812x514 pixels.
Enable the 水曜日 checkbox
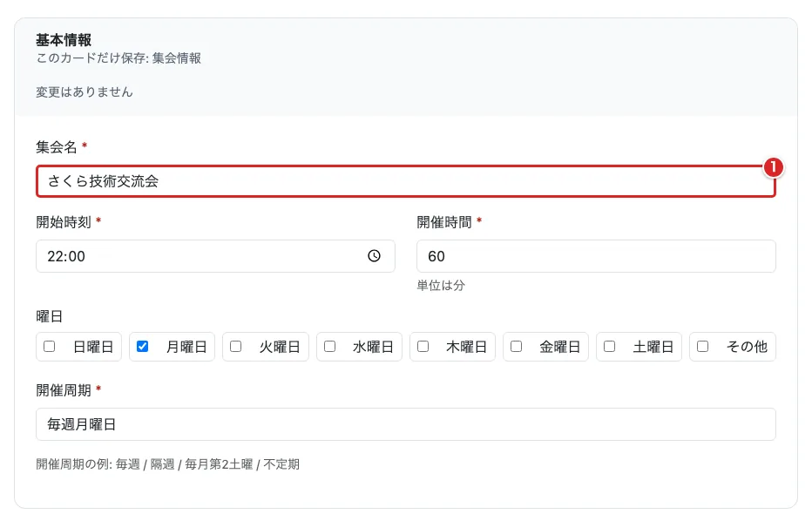pyautogui.click(x=330, y=346)
